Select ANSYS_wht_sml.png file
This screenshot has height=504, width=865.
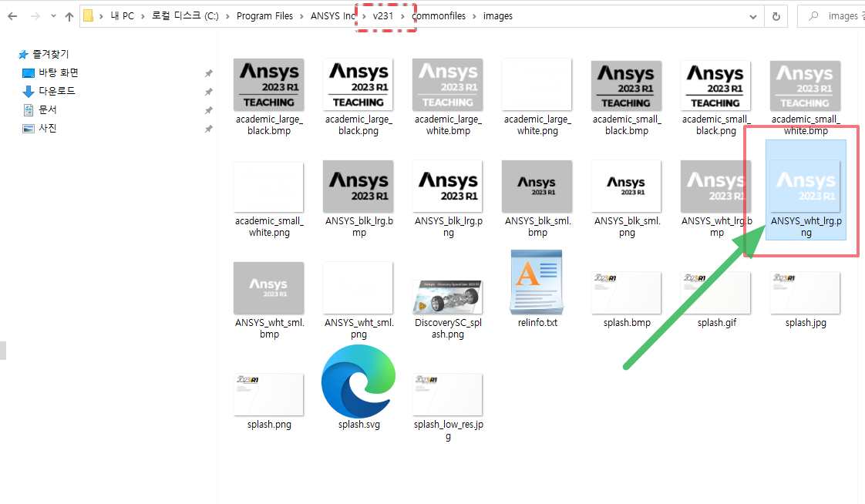pyautogui.click(x=358, y=301)
